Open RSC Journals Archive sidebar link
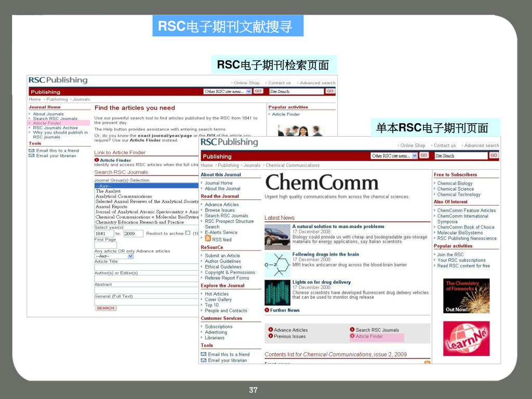 pos(55,128)
